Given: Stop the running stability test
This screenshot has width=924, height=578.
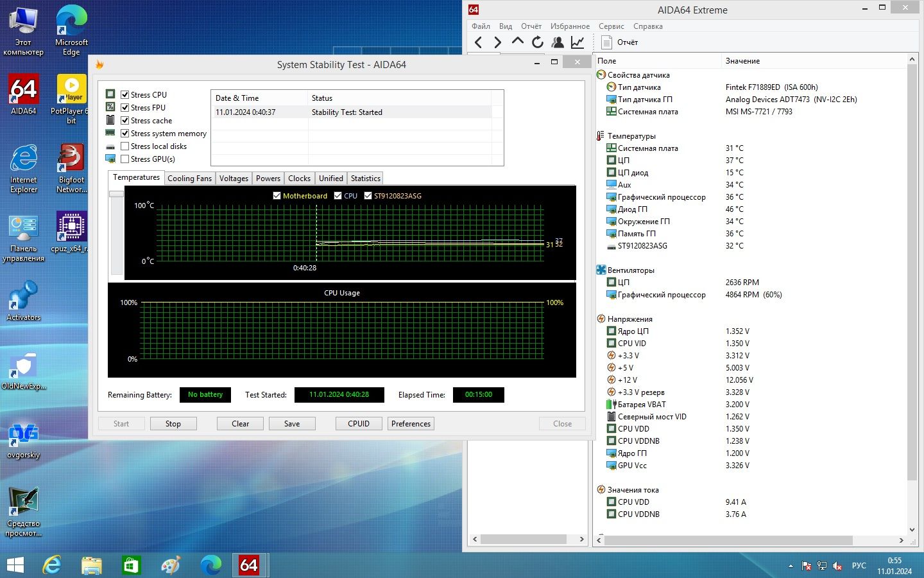Looking at the screenshot, I should click(x=173, y=424).
